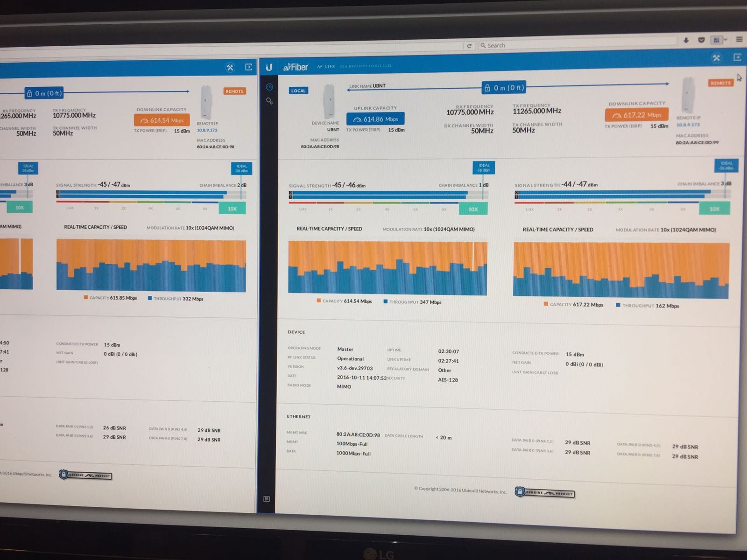Image resolution: width=747 pixels, height=560 pixels.
Task: Click the Ubiquiti U logo
Action: point(269,68)
